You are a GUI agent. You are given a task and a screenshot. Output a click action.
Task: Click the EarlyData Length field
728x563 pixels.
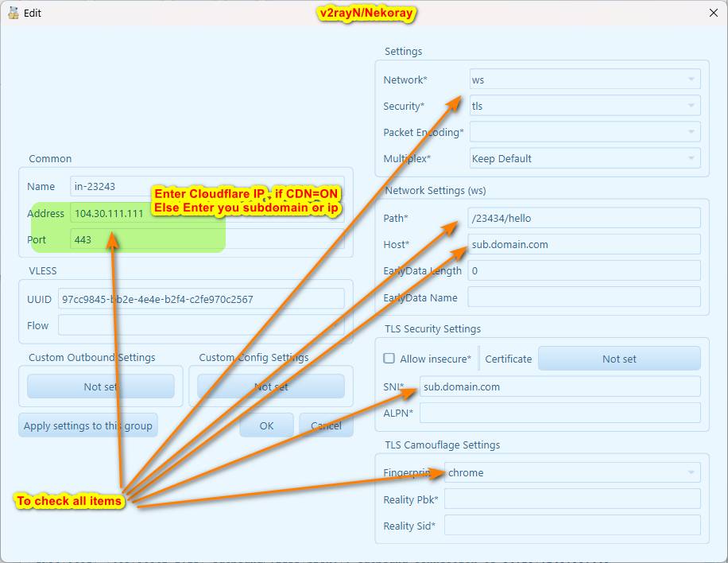[x=584, y=270]
